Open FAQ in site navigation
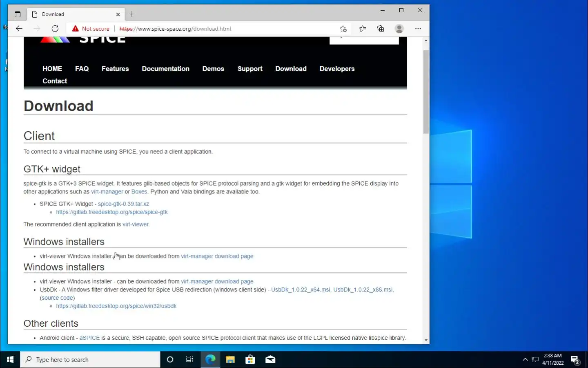 [82, 69]
